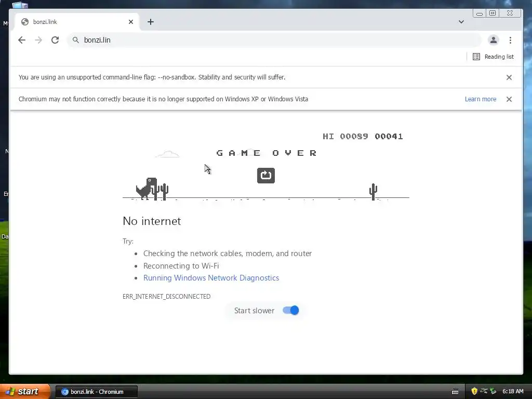Click the Learn more link
The width and height of the screenshot is (532, 399).
pos(481,99)
